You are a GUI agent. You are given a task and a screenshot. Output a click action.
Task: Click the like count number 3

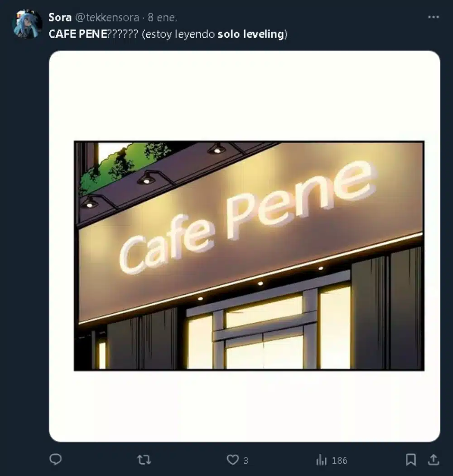click(x=246, y=461)
